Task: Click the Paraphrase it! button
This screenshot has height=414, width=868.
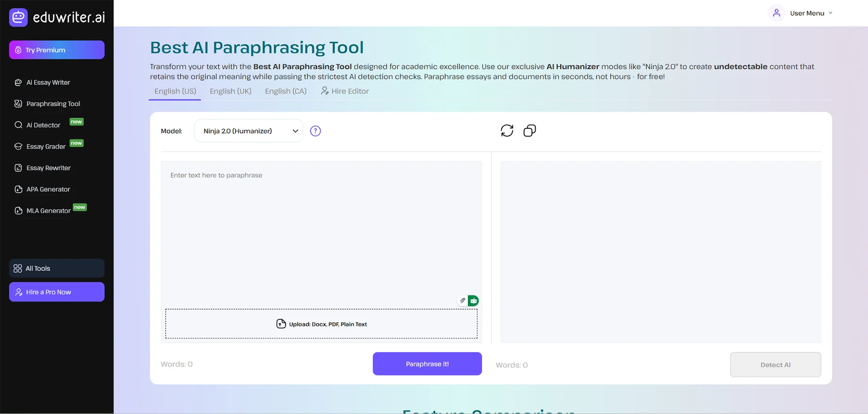Action: pyautogui.click(x=427, y=364)
